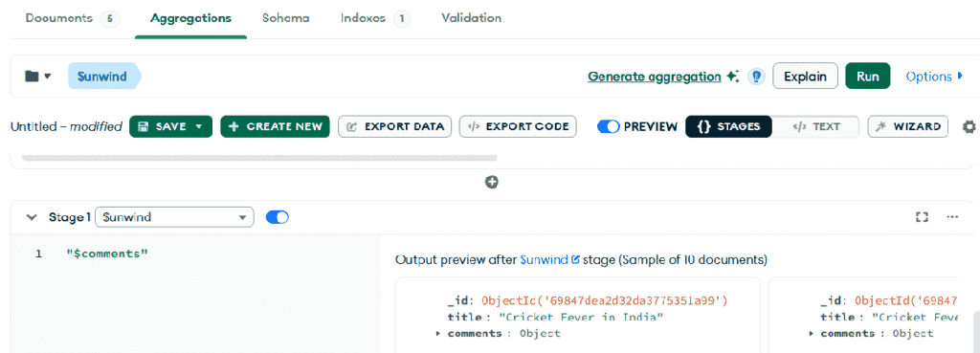Click EXPORT DATA button
Viewport: 980px width, 353px height.
[x=394, y=127]
